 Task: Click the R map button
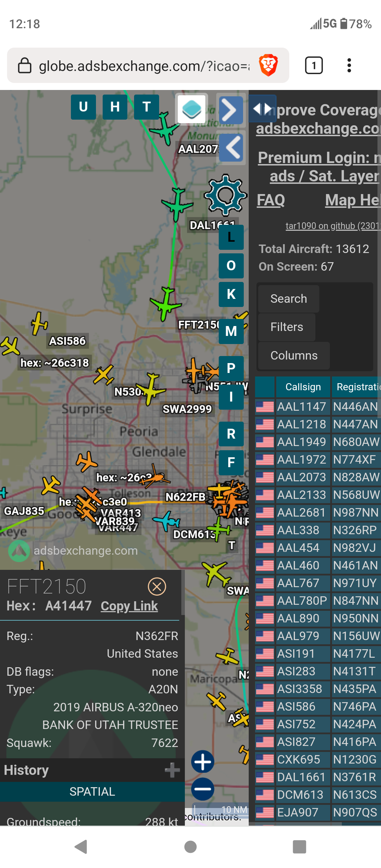tap(231, 434)
